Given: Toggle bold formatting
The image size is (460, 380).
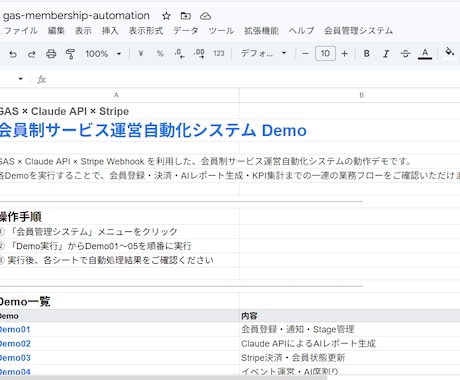Looking at the screenshot, I should (x=366, y=53).
